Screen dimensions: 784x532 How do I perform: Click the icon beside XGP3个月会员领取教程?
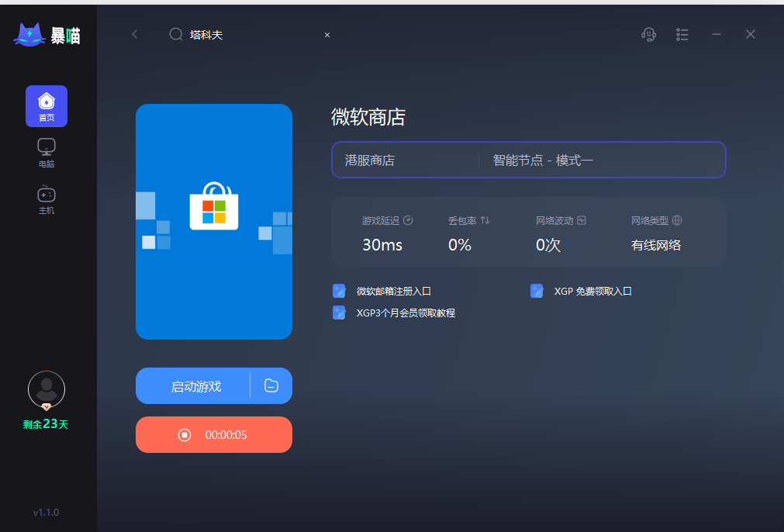(339, 313)
